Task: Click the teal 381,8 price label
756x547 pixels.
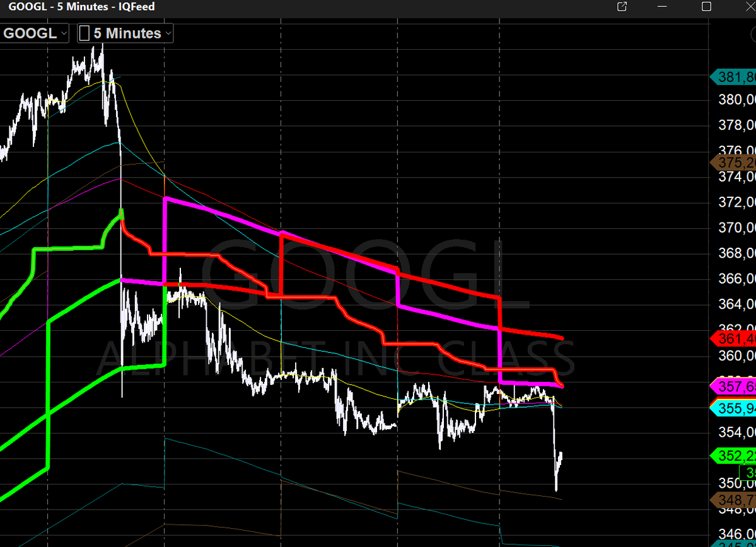Action: (x=733, y=77)
